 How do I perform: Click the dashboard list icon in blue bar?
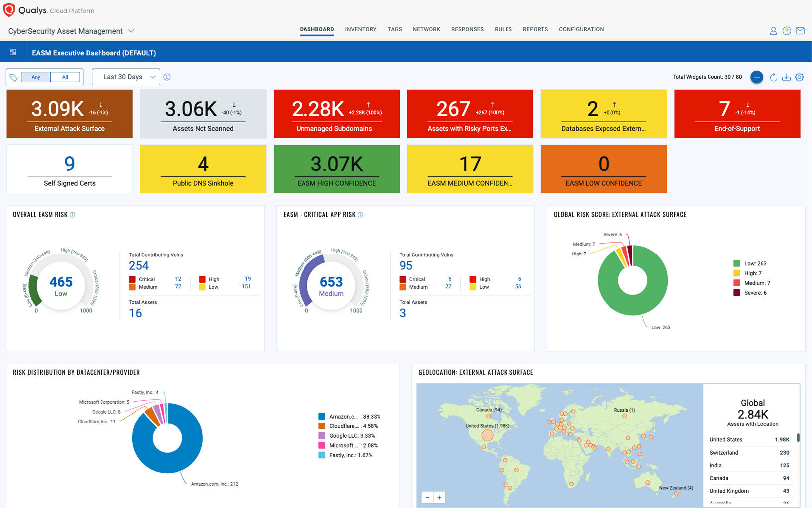coord(13,52)
